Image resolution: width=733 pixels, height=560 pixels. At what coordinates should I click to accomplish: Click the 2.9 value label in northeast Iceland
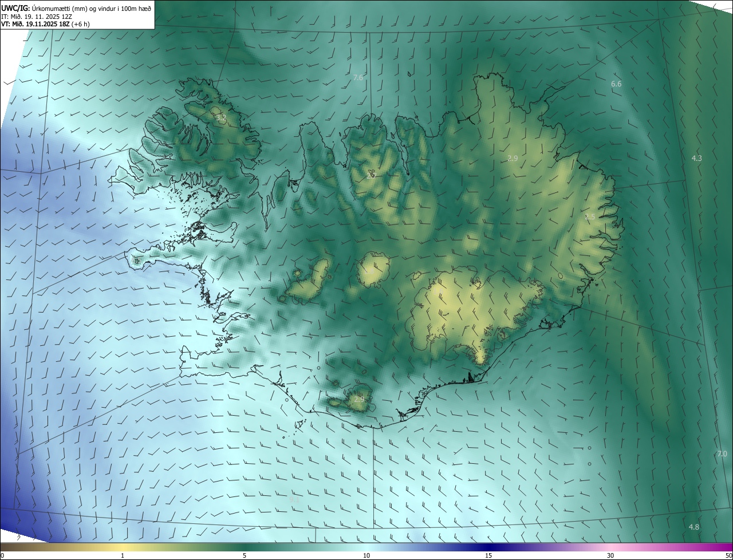[513, 158]
